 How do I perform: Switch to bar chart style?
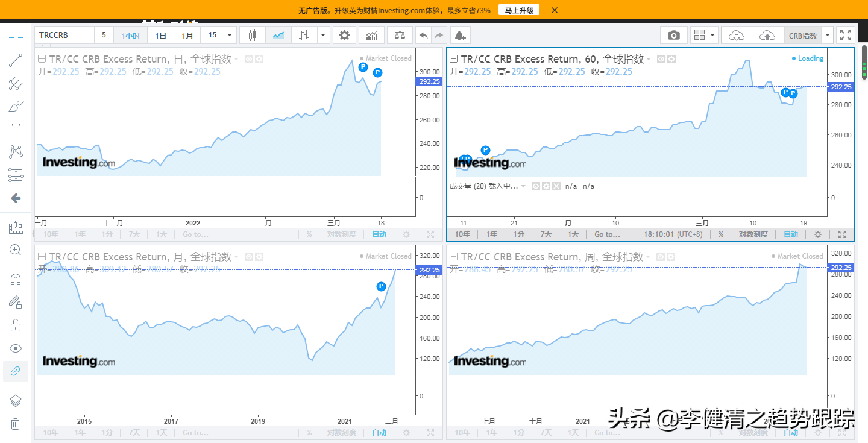(x=304, y=35)
